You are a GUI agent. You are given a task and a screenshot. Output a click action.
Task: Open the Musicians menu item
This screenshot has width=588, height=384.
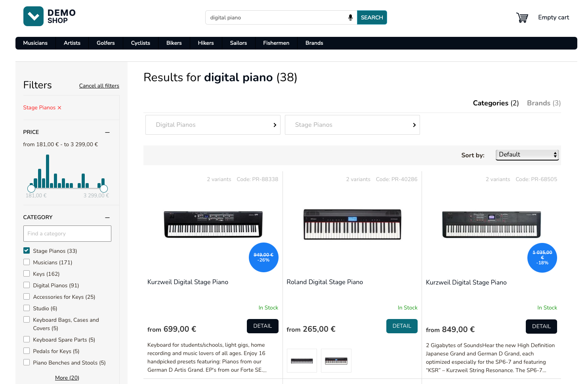pos(35,43)
